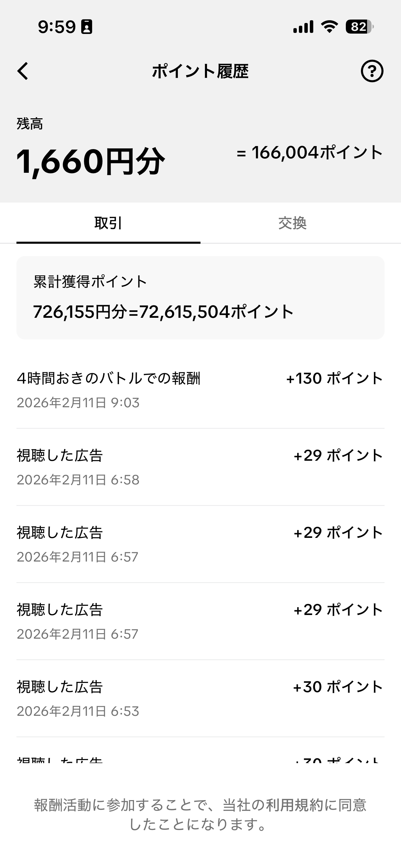The height and width of the screenshot is (868, 401).
Task: Tap the ID card icon beside the clock
Action: coord(86,27)
